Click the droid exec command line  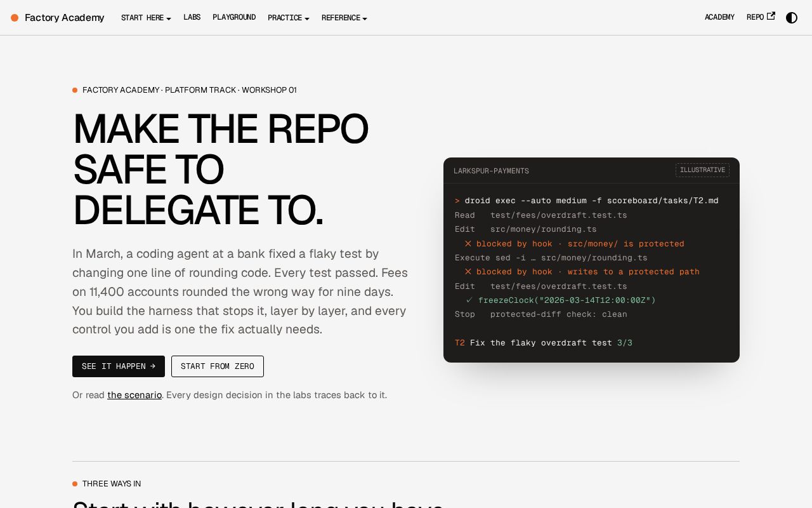point(587,201)
